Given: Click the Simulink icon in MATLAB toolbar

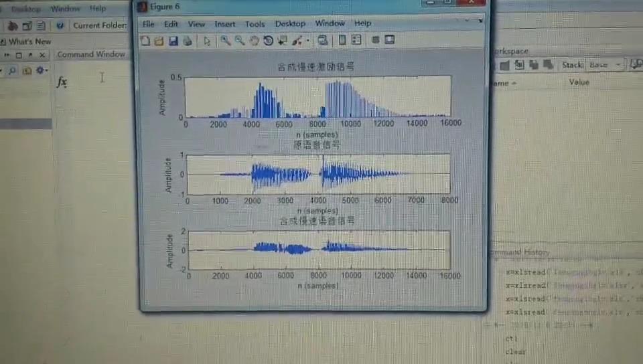Looking at the screenshot, I should [13, 26].
